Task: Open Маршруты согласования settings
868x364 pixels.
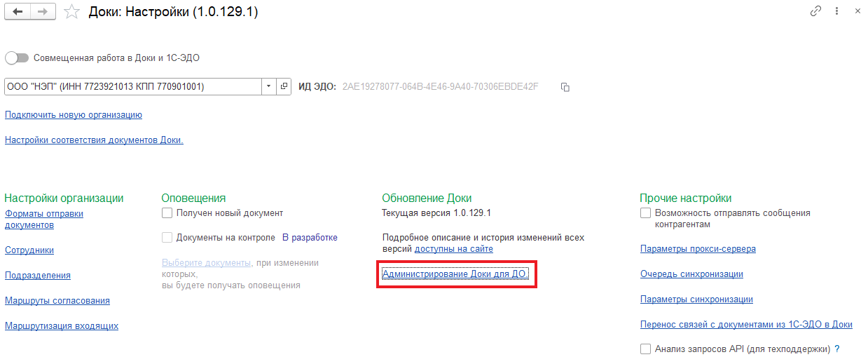Action: [x=57, y=300]
